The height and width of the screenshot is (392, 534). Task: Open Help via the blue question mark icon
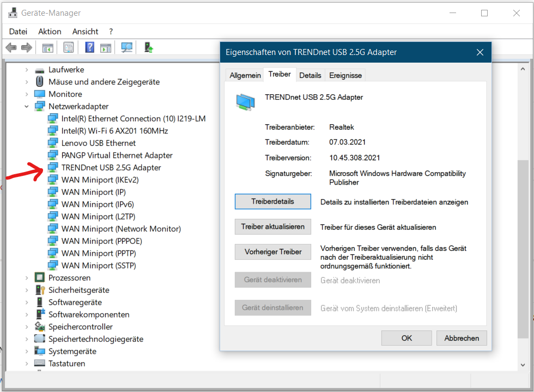(89, 47)
